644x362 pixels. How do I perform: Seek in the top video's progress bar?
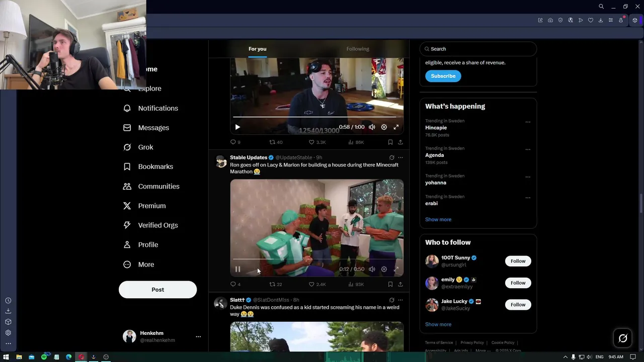pyautogui.click(x=317, y=117)
